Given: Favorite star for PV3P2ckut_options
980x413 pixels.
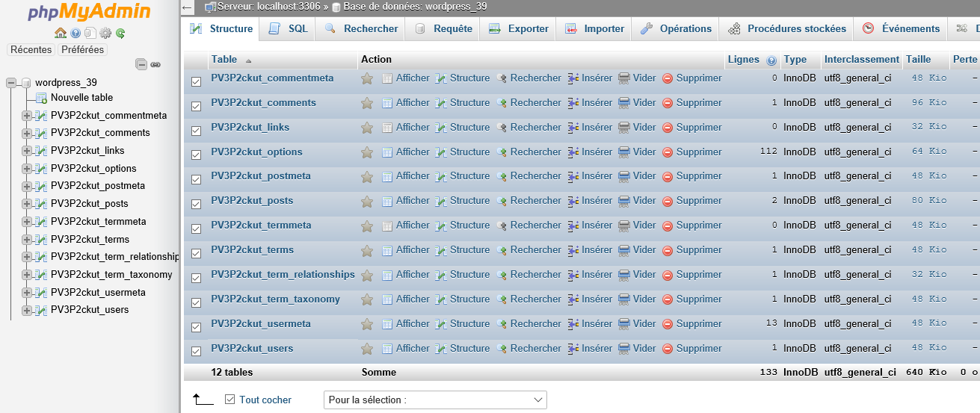Looking at the screenshot, I should point(367,152).
